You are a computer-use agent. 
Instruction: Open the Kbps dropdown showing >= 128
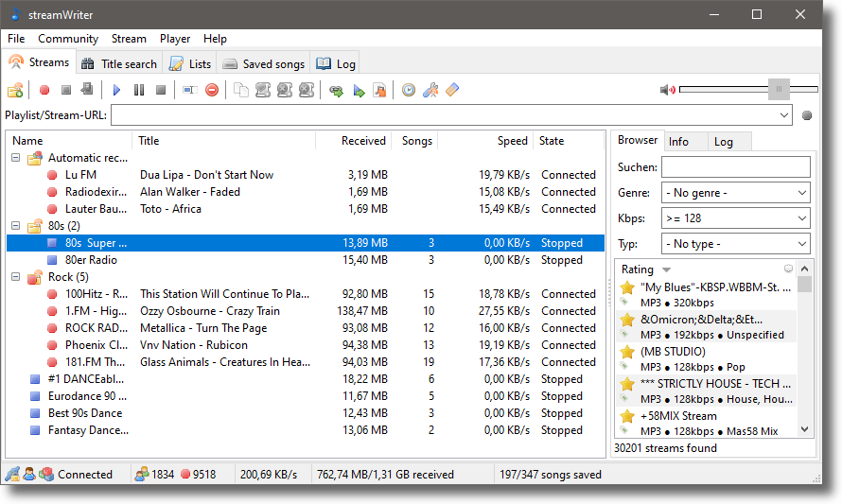pos(736,218)
